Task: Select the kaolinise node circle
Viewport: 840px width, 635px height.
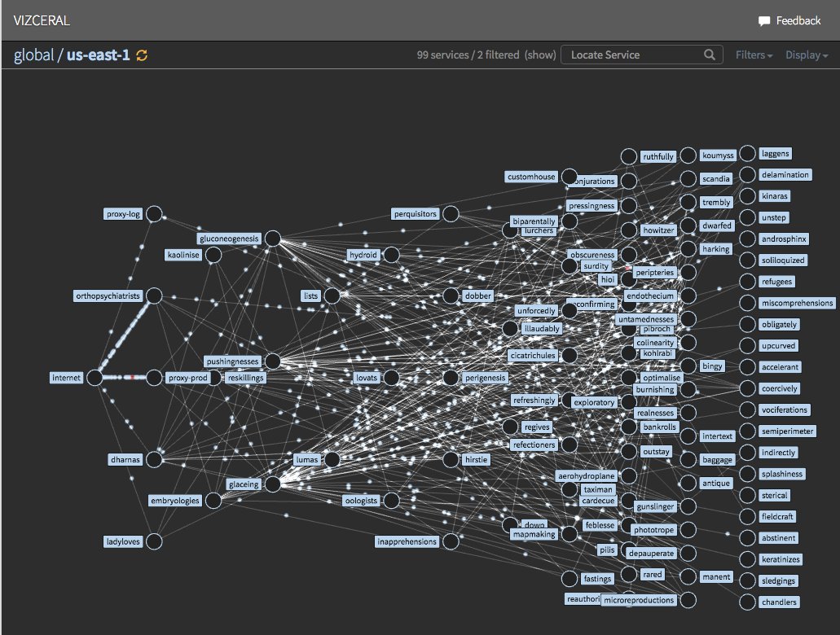Action: [x=213, y=255]
